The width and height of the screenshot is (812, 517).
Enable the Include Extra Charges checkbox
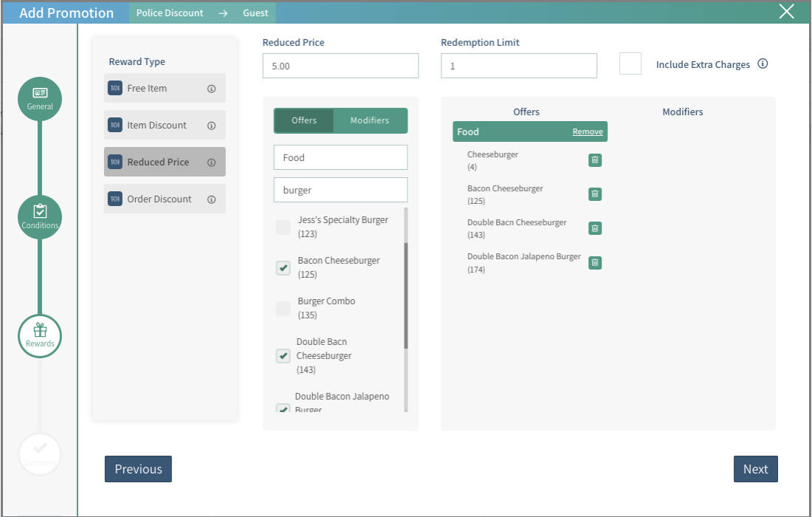[630, 64]
